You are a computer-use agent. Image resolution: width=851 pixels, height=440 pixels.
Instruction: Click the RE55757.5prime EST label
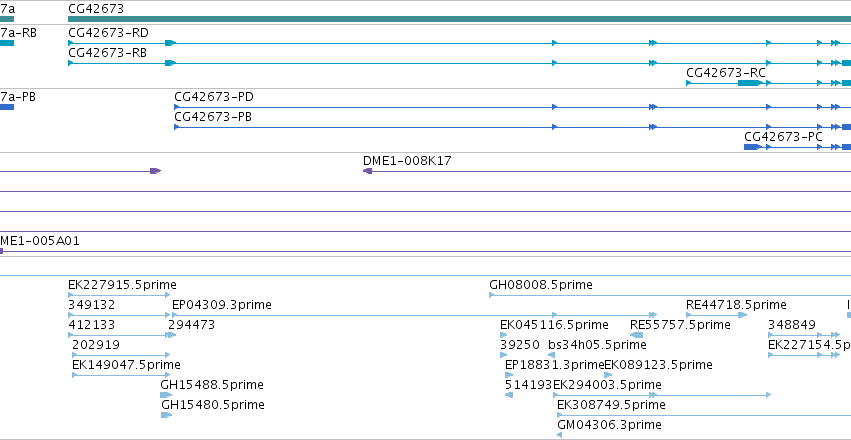[x=681, y=325]
